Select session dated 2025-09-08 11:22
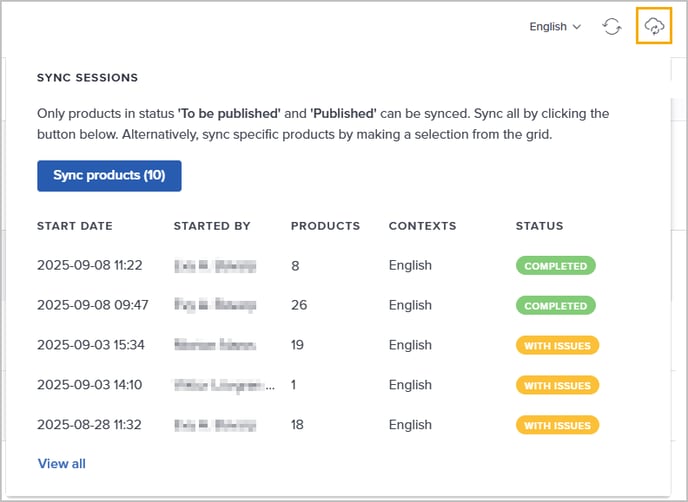This screenshot has width=688, height=502. (x=90, y=265)
